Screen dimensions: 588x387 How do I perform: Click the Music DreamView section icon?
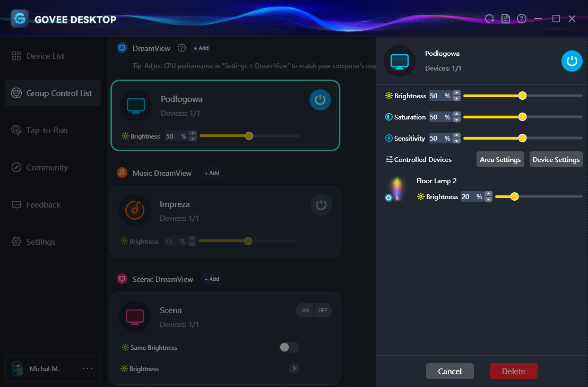pos(122,173)
